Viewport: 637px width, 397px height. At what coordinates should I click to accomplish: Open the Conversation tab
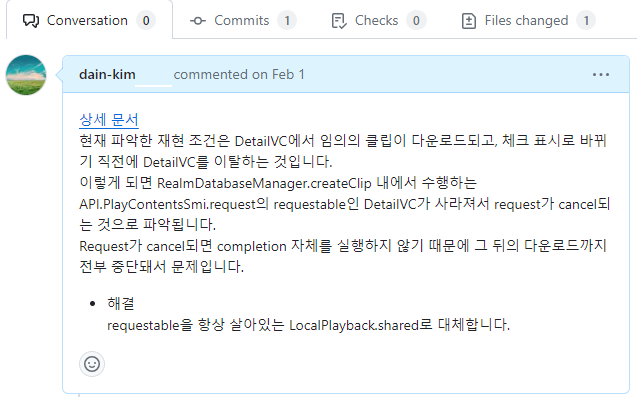pos(89,20)
